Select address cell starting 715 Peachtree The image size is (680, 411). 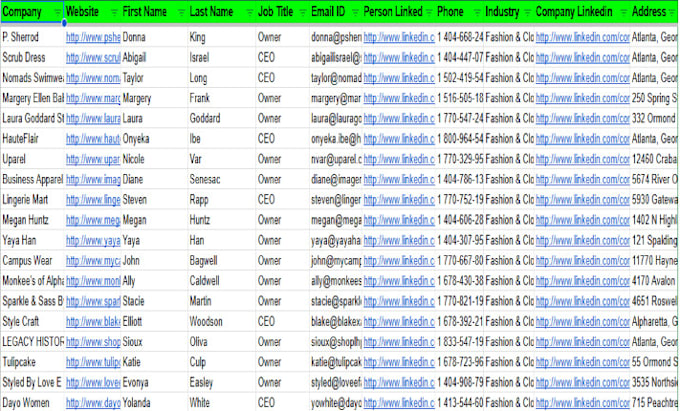coord(654,403)
